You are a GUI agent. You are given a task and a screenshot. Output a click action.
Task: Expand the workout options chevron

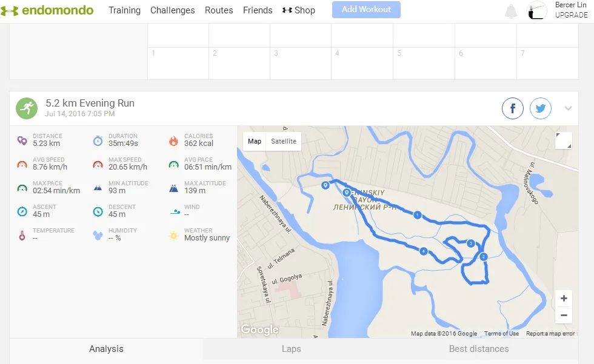click(568, 108)
